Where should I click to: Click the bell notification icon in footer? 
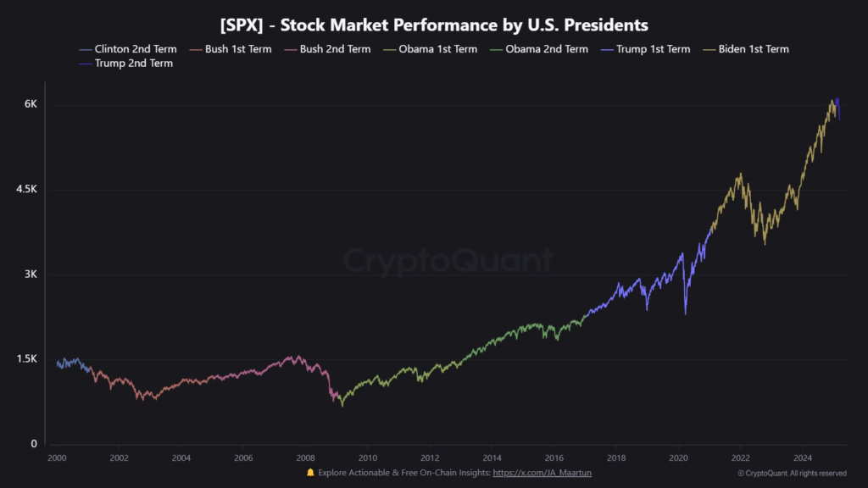(x=310, y=472)
